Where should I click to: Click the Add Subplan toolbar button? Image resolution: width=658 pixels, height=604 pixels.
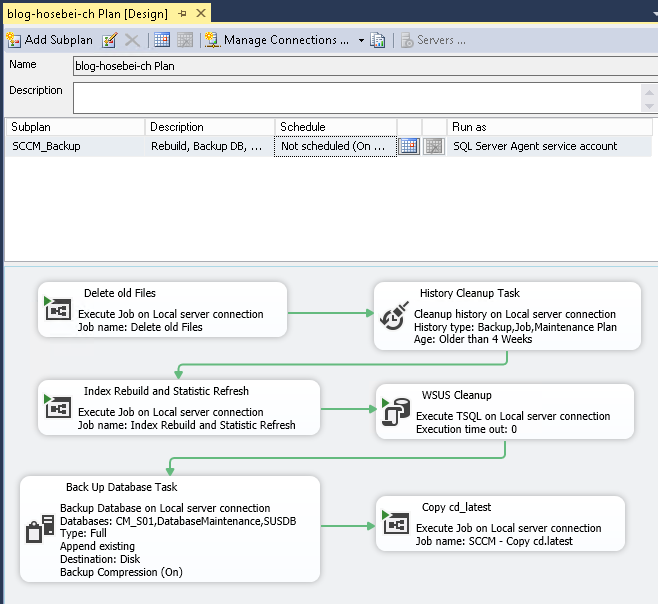(x=50, y=40)
